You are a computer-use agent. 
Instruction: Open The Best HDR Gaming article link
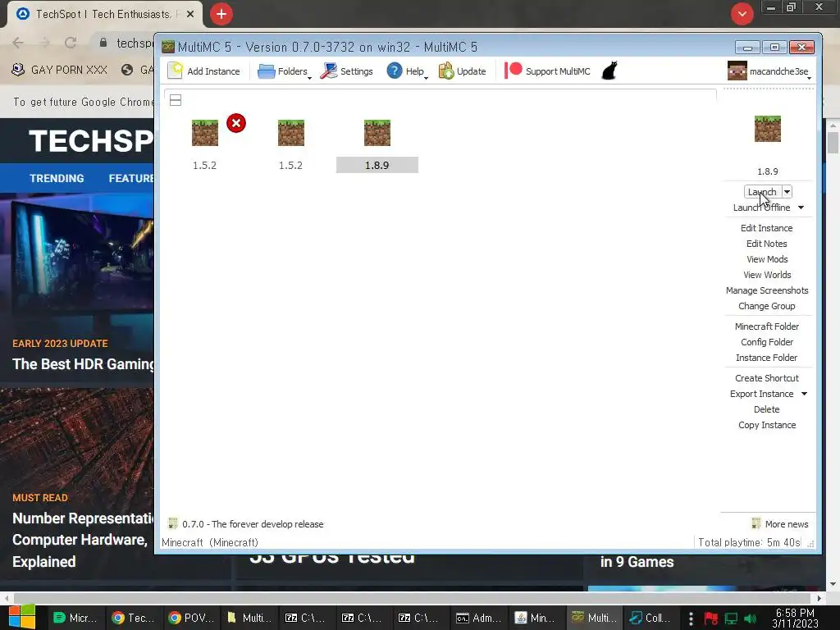(83, 363)
